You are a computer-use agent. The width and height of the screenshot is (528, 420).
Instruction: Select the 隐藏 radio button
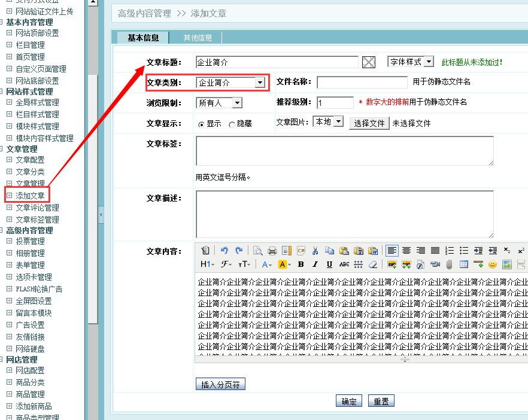point(232,124)
